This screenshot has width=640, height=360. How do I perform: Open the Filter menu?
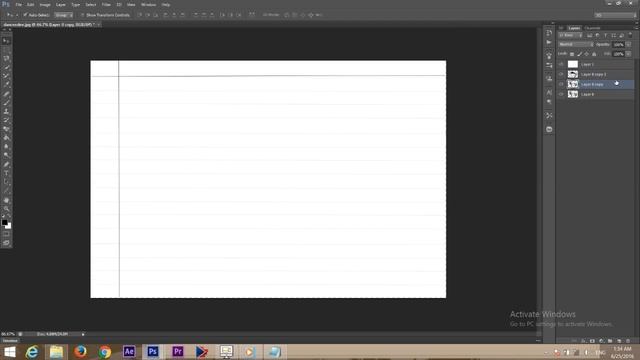(x=106, y=4)
